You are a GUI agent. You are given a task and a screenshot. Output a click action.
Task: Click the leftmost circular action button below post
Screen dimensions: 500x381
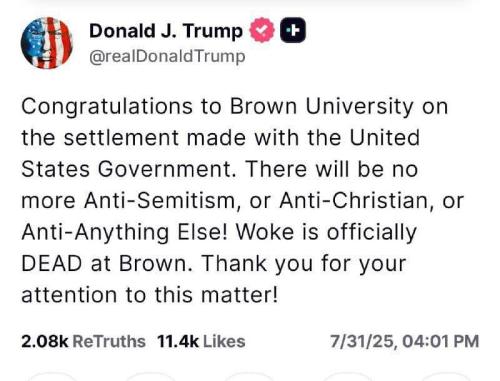(x=52, y=377)
